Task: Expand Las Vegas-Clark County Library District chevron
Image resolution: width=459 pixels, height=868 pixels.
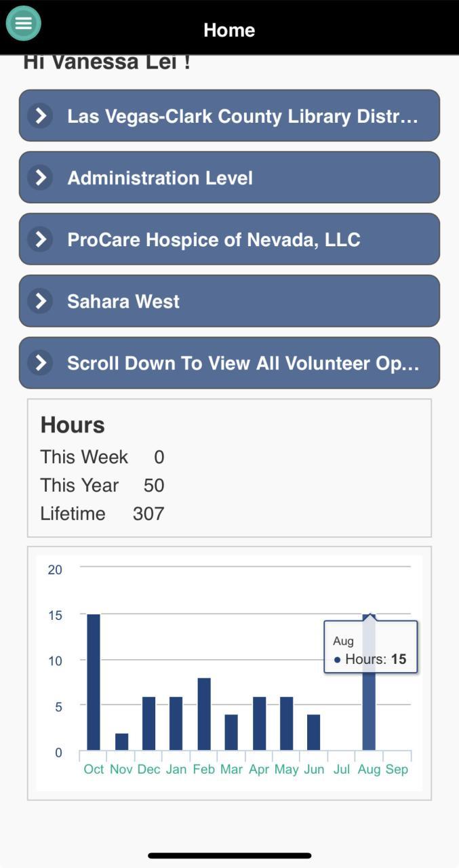Action: tap(41, 116)
